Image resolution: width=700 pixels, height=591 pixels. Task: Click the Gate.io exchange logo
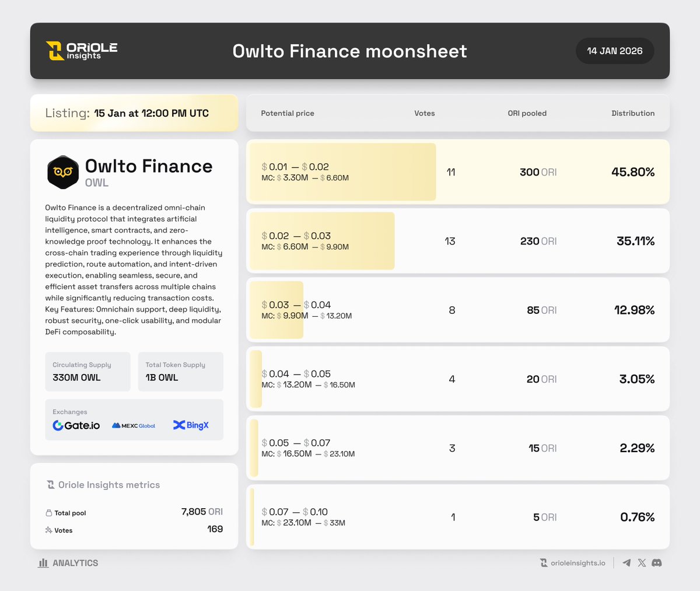pos(76,425)
